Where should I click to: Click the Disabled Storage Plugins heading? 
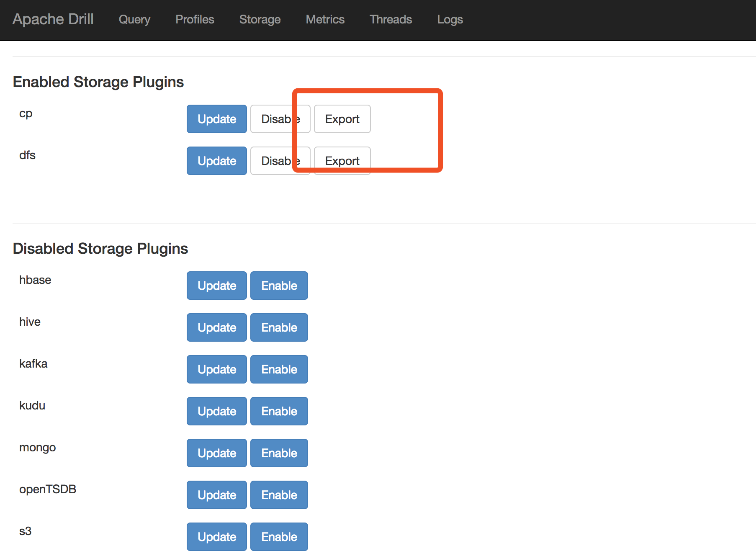(100, 249)
